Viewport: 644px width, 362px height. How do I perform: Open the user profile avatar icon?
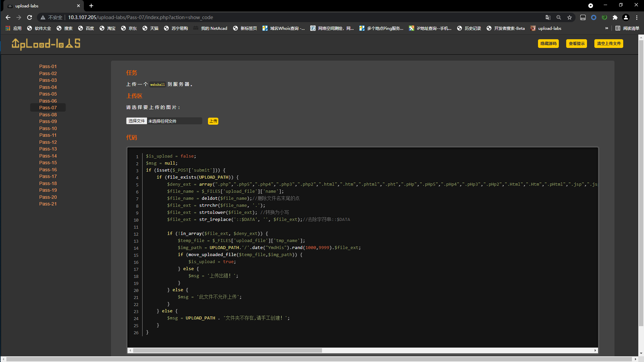click(626, 17)
